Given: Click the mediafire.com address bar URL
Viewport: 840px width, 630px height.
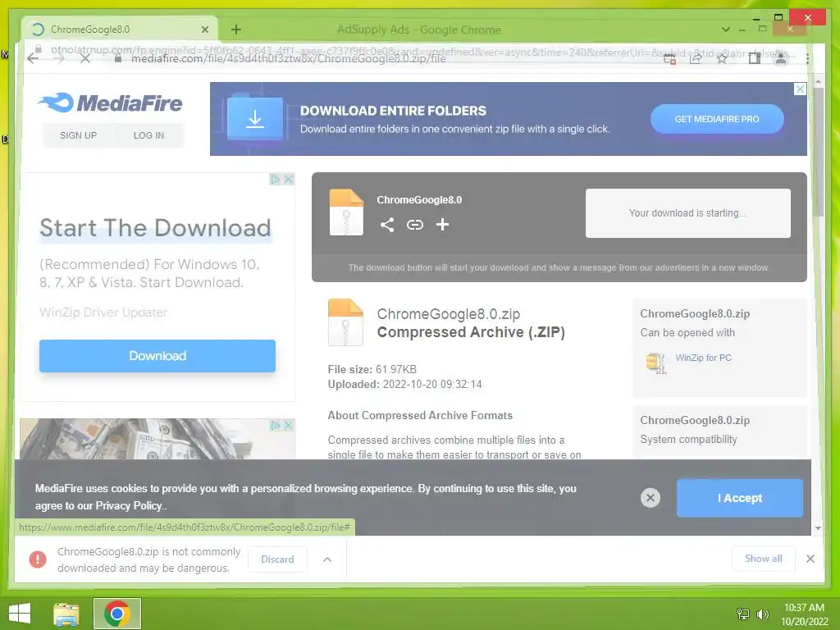Looking at the screenshot, I should tap(288, 58).
